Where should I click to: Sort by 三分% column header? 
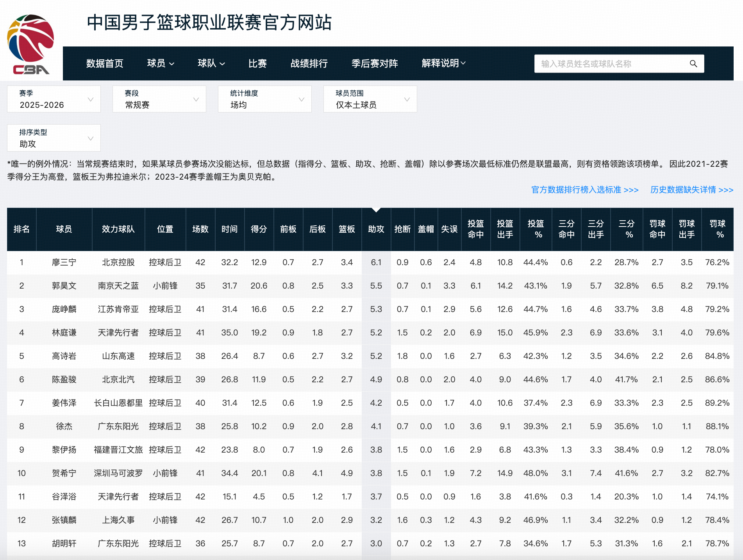pyautogui.click(x=627, y=229)
